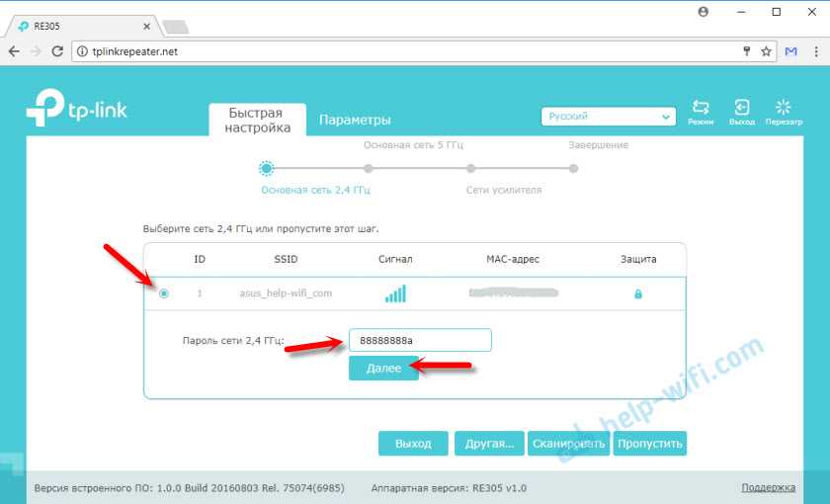Click the 2.4 GHz password input field
This screenshot has height=504, width=830.
(419, 340)
